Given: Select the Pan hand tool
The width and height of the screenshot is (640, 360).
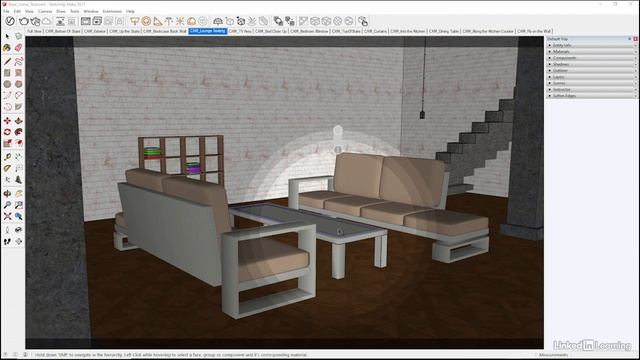Looking at the screenshot, I should click(18, 194).
